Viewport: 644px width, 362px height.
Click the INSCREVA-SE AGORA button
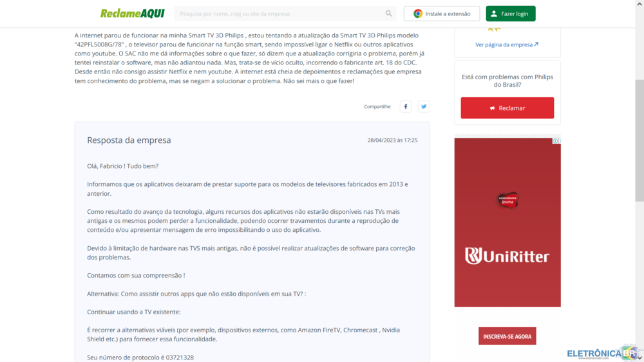[507, 336]
